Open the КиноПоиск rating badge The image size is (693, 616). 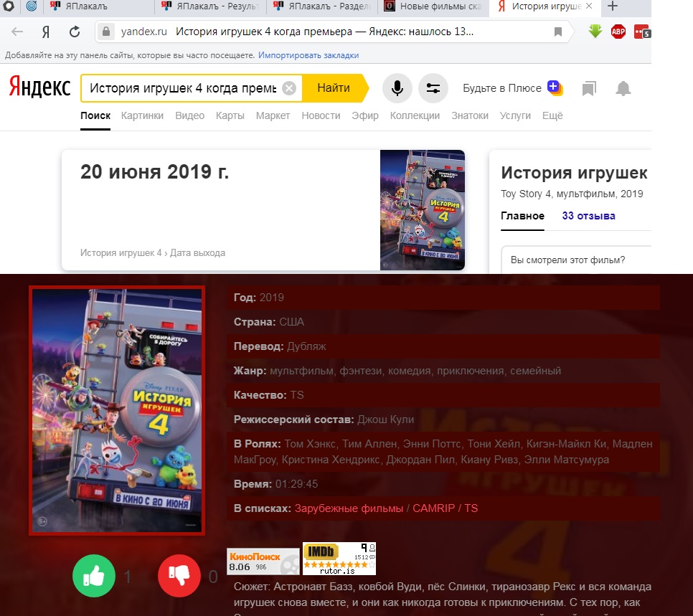coord(263,561)
